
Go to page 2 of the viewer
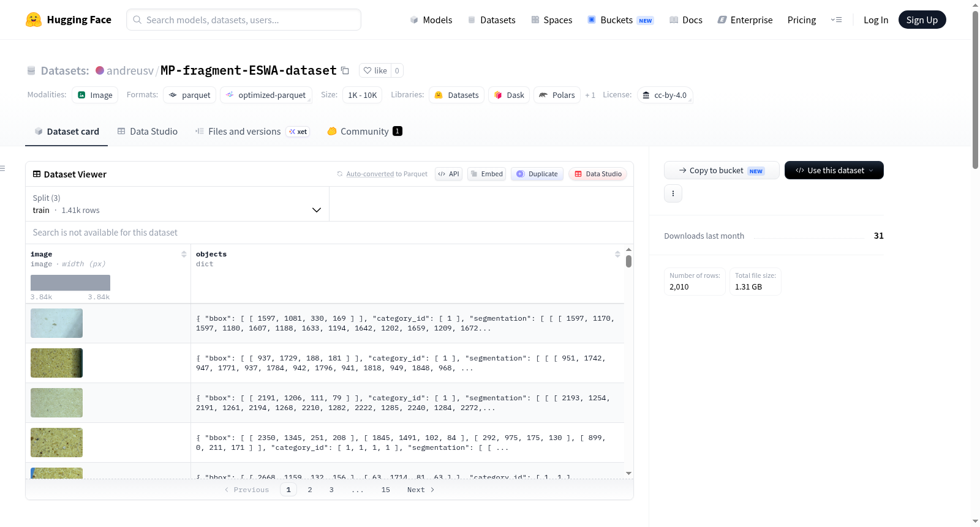(310, 490)
